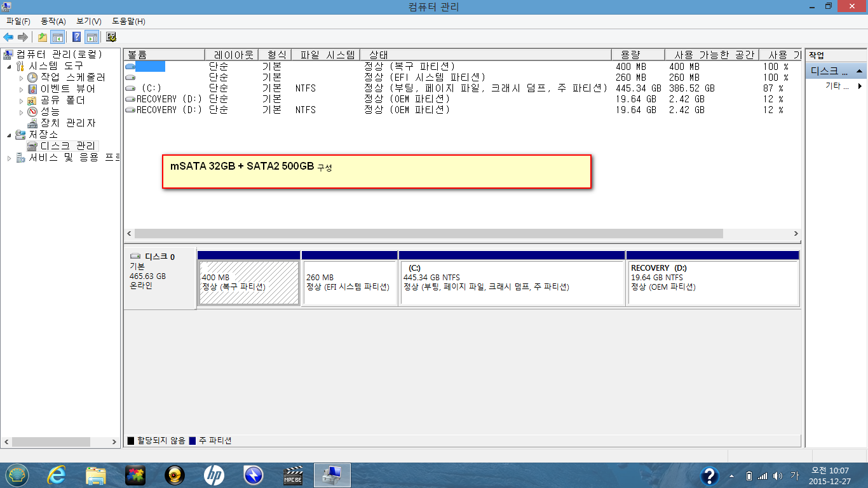Click the up one level folder icon

point(43,37)
